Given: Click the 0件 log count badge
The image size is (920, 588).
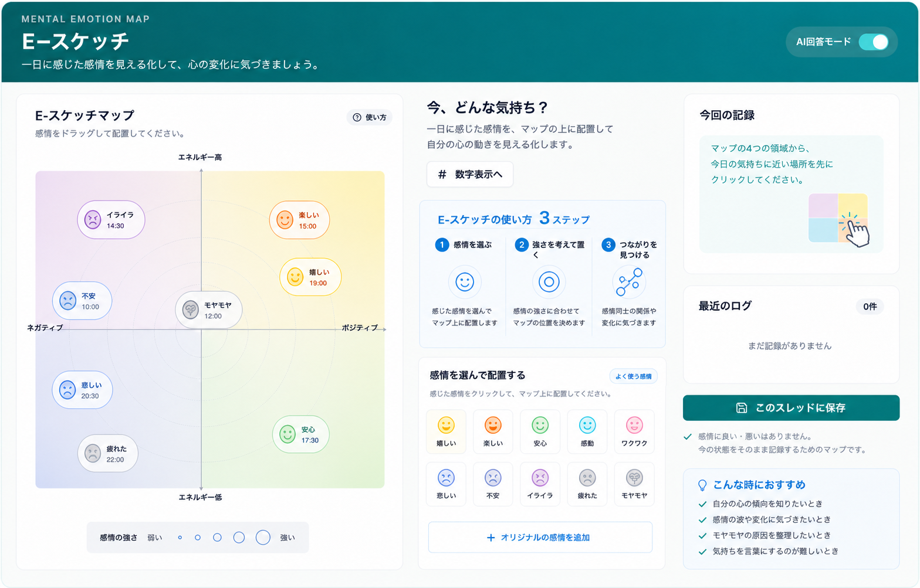Looking at the screenshot, I should point(870,306).
